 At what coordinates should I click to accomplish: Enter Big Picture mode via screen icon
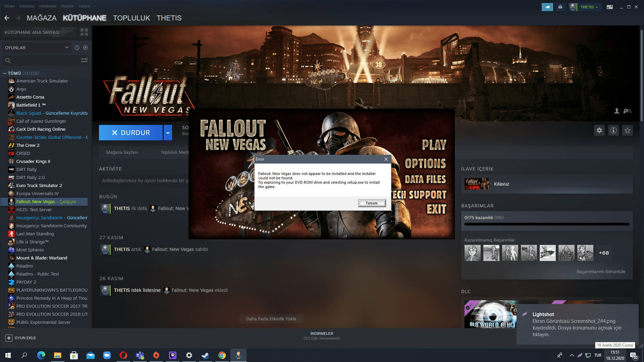[x=610, y=7]
